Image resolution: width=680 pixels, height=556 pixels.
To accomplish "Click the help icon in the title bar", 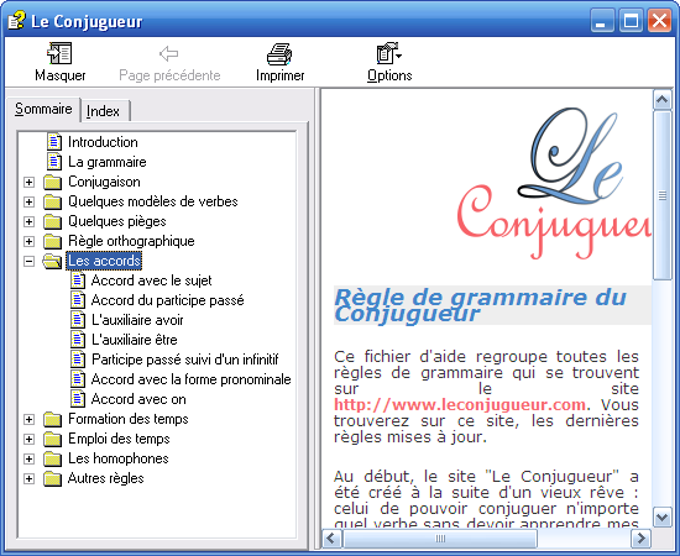I will (x=16, y=21).
